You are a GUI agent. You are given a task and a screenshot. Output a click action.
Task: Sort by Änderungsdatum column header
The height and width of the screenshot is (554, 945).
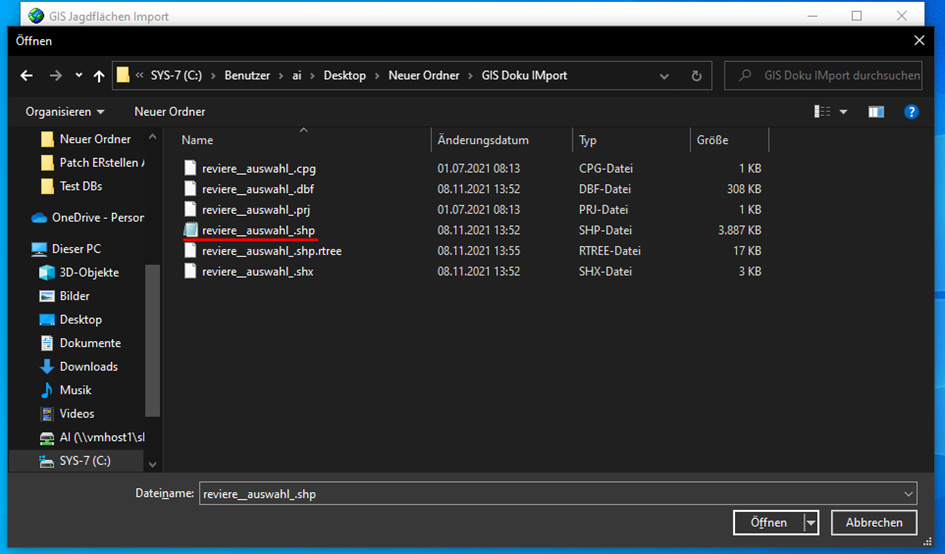point(483,140)
